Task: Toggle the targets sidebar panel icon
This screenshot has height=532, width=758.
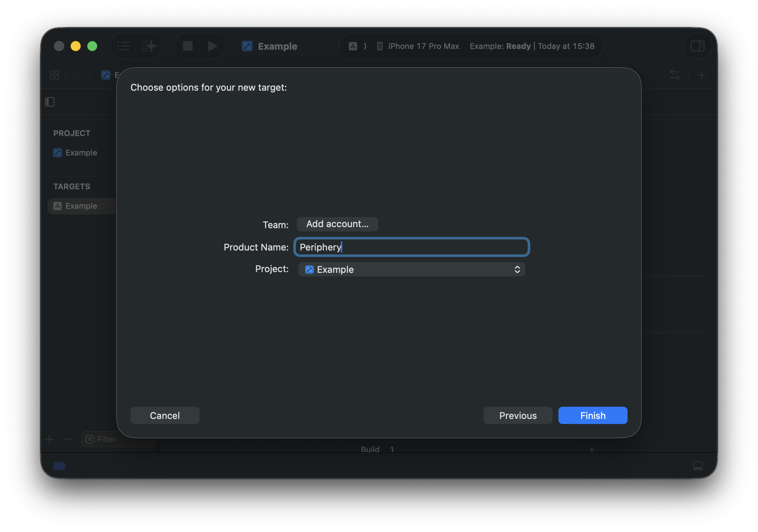Action: (50, 102)
